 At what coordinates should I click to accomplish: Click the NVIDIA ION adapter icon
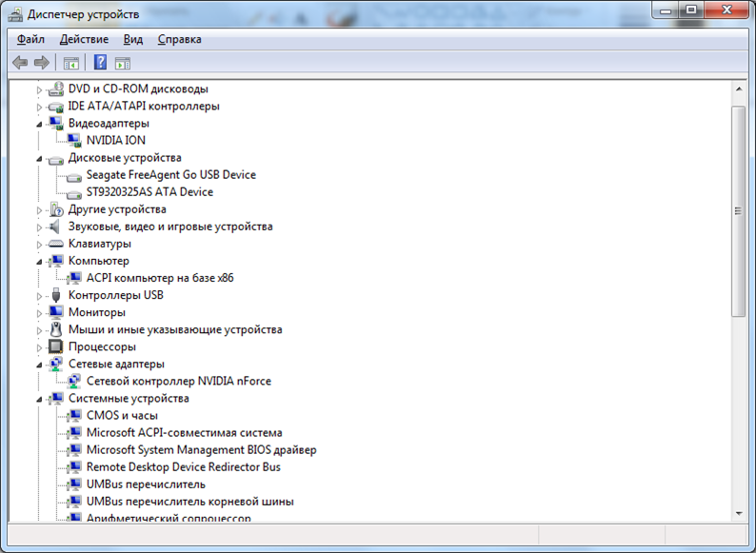(x=74, y=140)
